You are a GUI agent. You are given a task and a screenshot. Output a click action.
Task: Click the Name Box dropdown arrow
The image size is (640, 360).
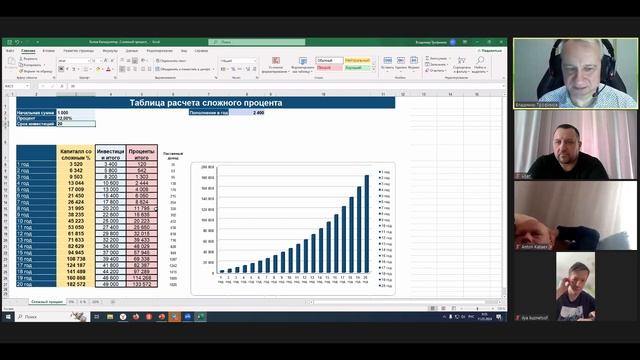point(27,86)
